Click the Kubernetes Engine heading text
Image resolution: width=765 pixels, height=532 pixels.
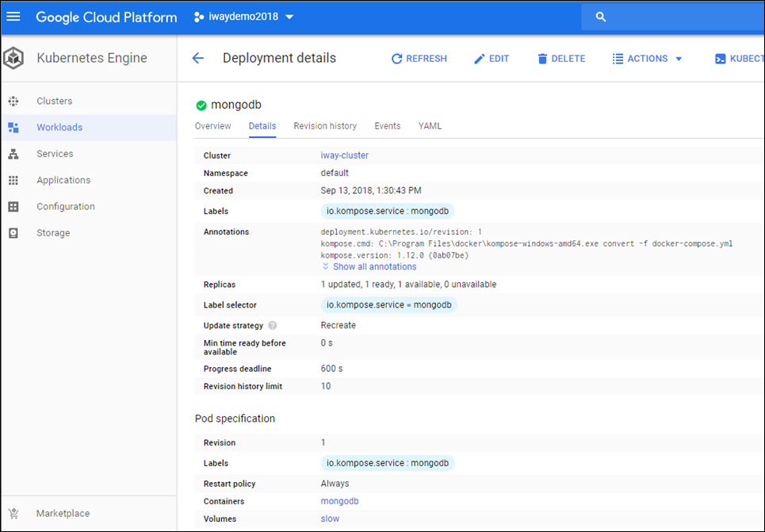pyautogui.click(x=92, y=58)
